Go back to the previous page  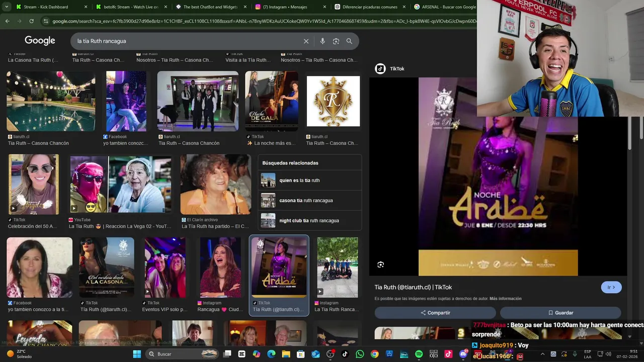click(7, 21)
